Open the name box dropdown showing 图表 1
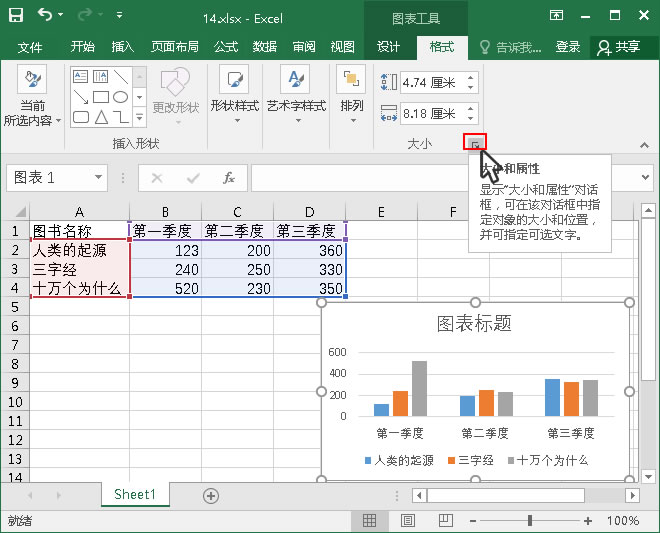 (x=98, y=178)
